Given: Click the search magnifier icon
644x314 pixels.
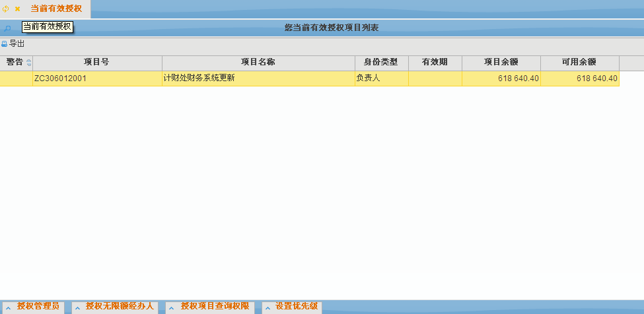Looking at the screenshot, I should [7, 28].
